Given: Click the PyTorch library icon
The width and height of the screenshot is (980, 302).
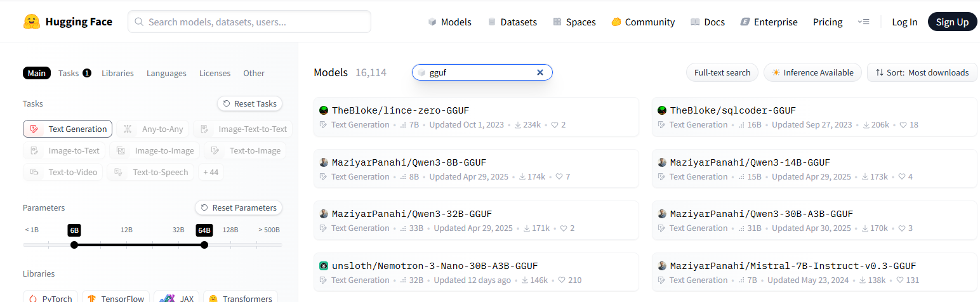Looking at the screenshot, I should coord(34,298).
